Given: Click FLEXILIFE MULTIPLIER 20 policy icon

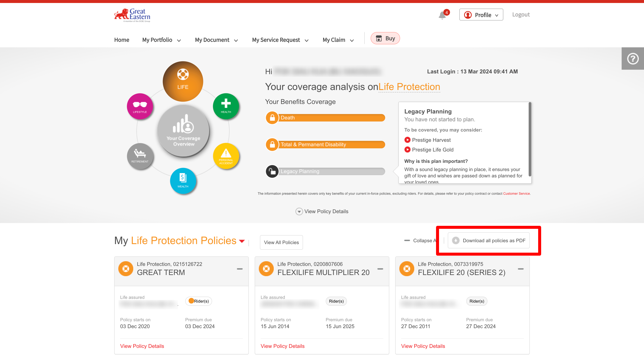Looking at the screenshot, I should pyautogui.click(x=266, y=269).
